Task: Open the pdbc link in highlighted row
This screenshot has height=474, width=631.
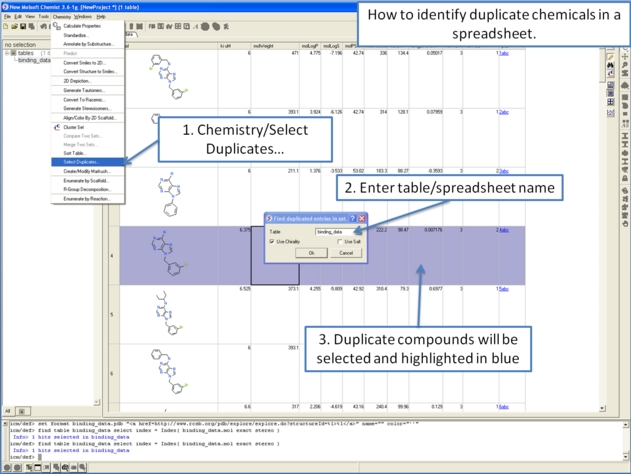Action: [x=502, y=230]
